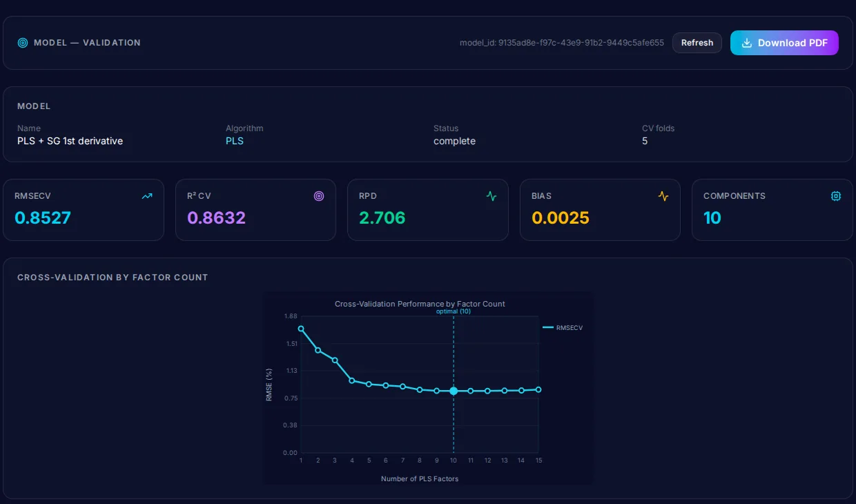Click the RMSECV value 0.8527
This screenshot has width=856, height=504.
(43, 218)
